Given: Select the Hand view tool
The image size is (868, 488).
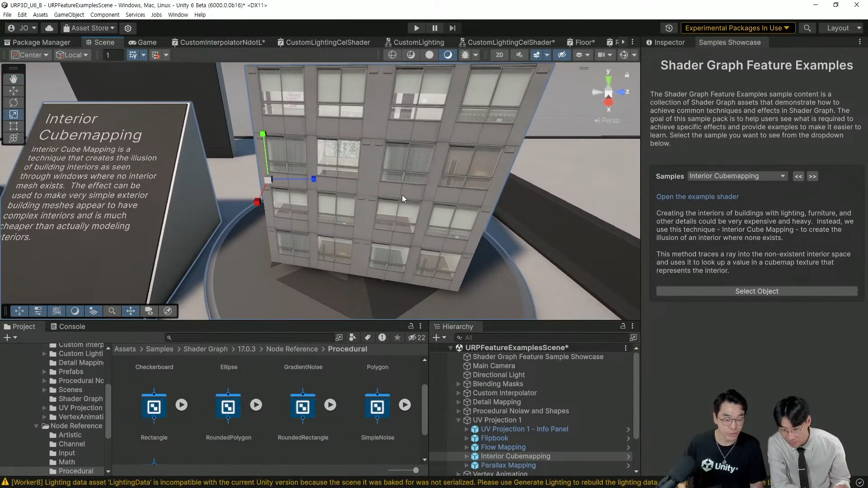Looking at the screenshot, I should (x=13, y=79).
